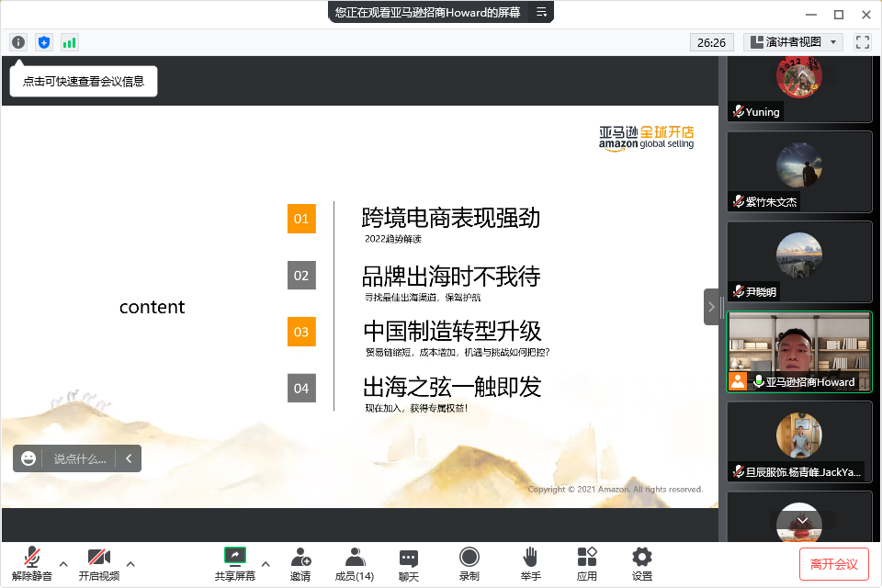This screenshot has height=588, width=882.
Task: Click the meeting info icon
Action: (x=18, y=42)
